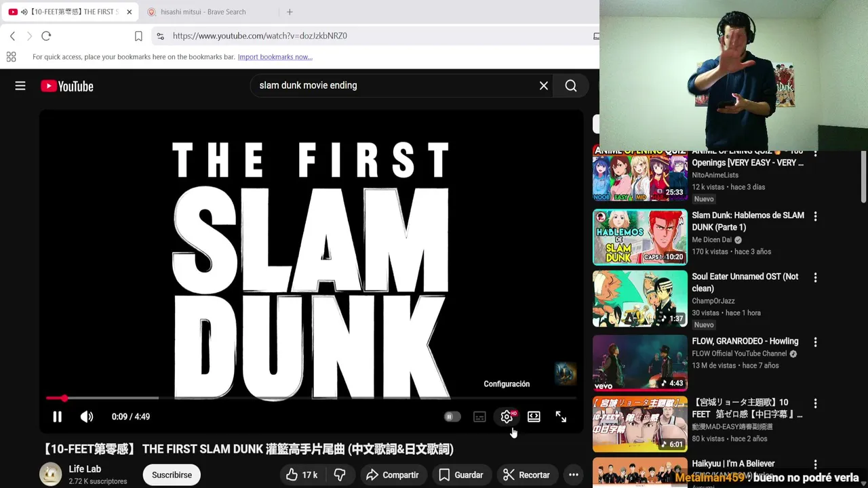Open options menu for Soul Eater Unnamed OST
The height and width of the screenshot is (488, 868).
pyautogui.click(x=815, y=277)
